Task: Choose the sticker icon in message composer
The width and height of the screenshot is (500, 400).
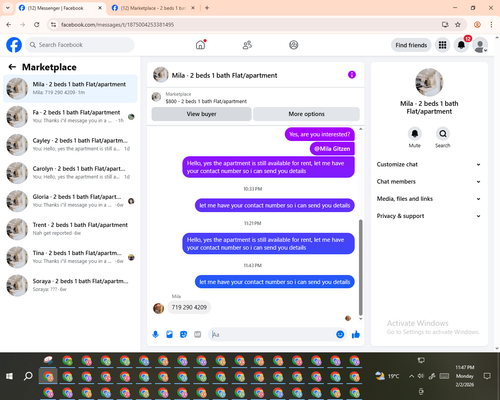Action: [183, 334]
